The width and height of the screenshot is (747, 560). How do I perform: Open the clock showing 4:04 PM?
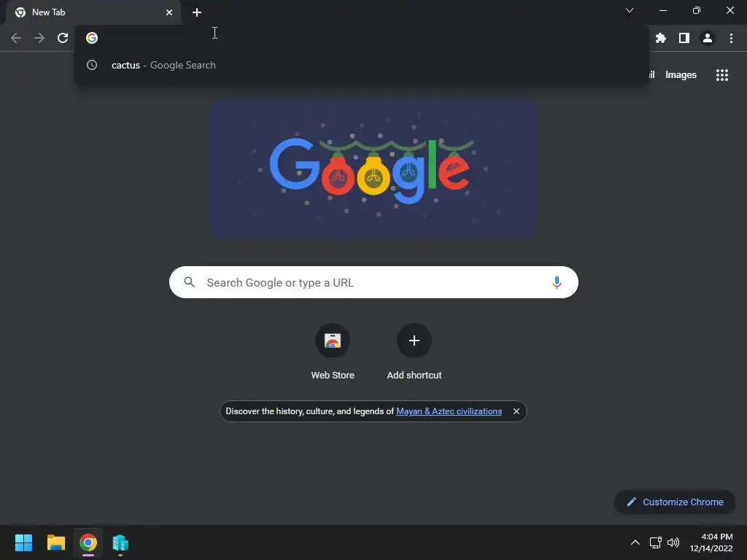711,542
